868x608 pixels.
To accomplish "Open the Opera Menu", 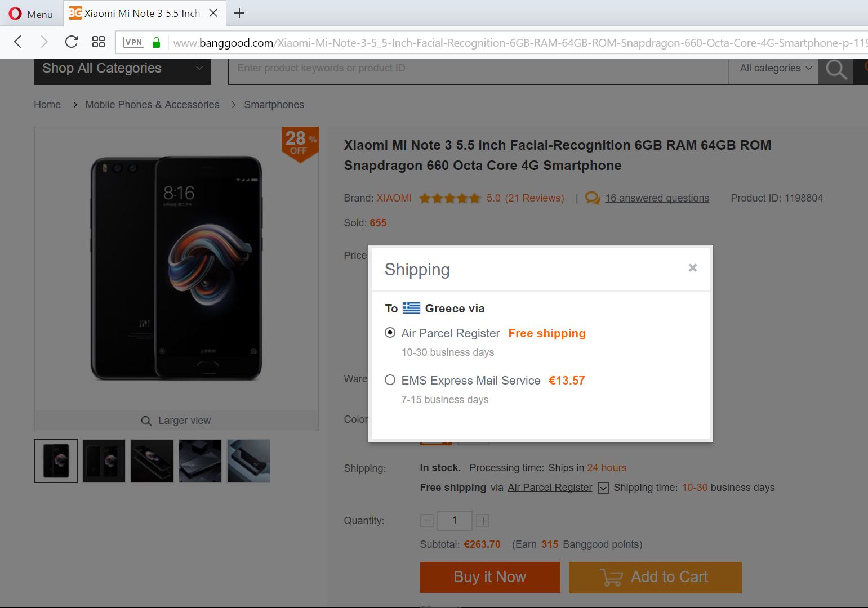I will click(x=31, y=14).
